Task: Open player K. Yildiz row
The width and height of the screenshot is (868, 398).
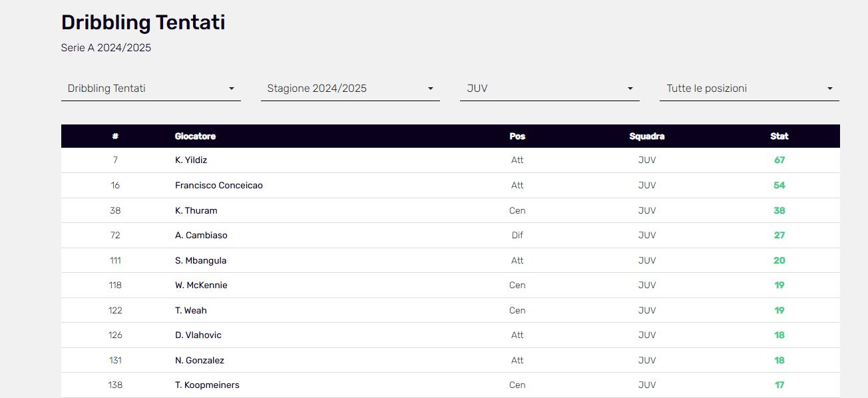Action: click(451, 160)
